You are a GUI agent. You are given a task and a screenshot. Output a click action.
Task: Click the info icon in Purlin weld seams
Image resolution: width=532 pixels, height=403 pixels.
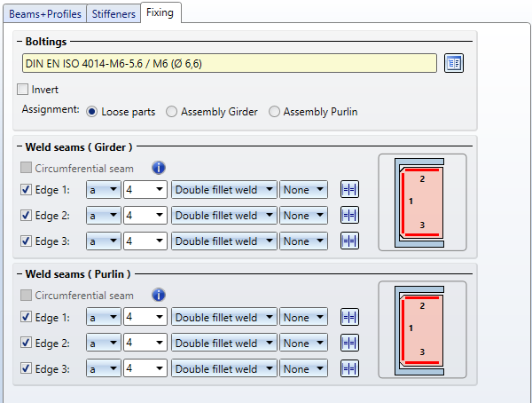(x=159, y=295)
